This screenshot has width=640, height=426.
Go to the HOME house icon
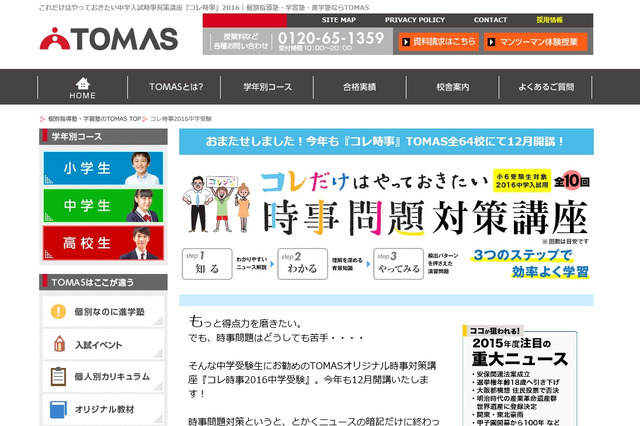tap(82, 83)
